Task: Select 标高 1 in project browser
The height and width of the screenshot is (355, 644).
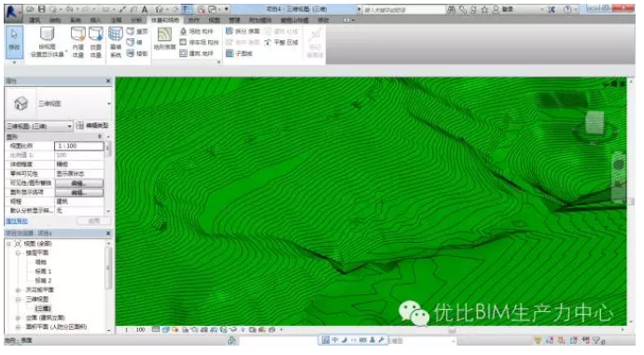Action: (x=43, y=271)
